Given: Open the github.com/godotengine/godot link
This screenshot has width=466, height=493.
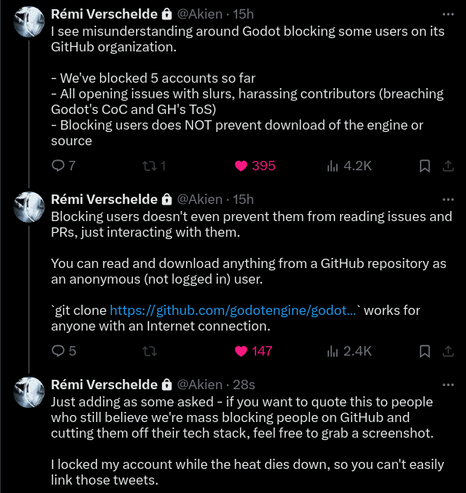Looking at the screenshot, I should [233, 310].
